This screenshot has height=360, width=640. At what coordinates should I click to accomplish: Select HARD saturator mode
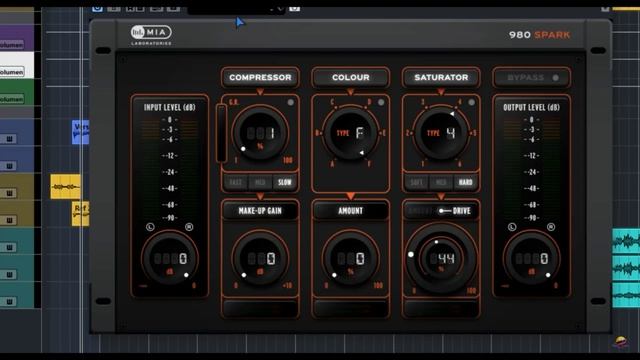click(x=465, y=182)
